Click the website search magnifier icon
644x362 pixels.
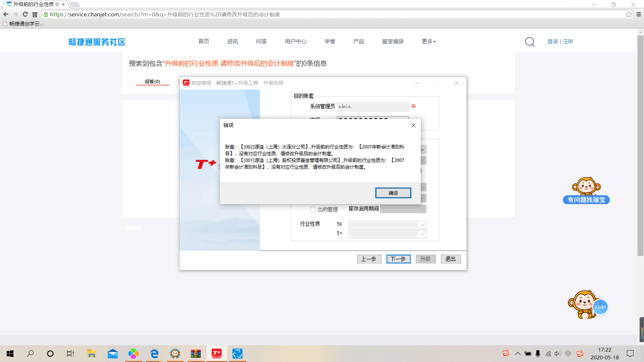(530, 42)
